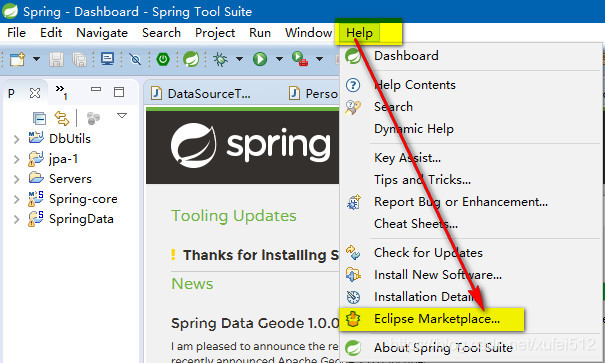Click the Save toolbar icon
605x363 pixels.
(56, 59)
